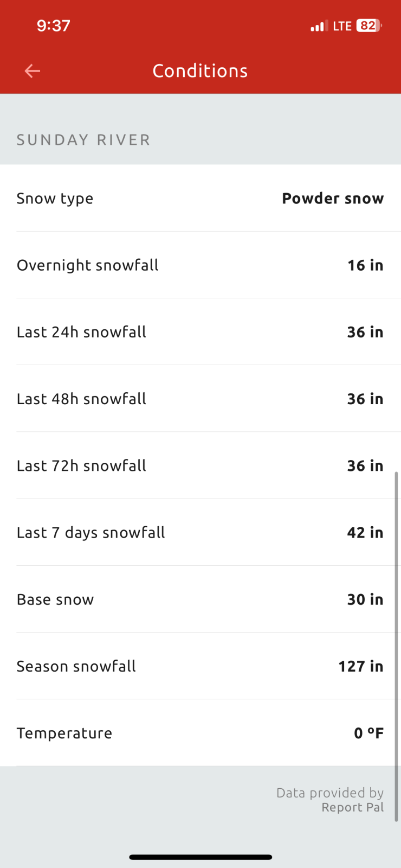This screenshot has height=868, width=401.
Task: Click the Season snowfall row
Action: [200, 666]
